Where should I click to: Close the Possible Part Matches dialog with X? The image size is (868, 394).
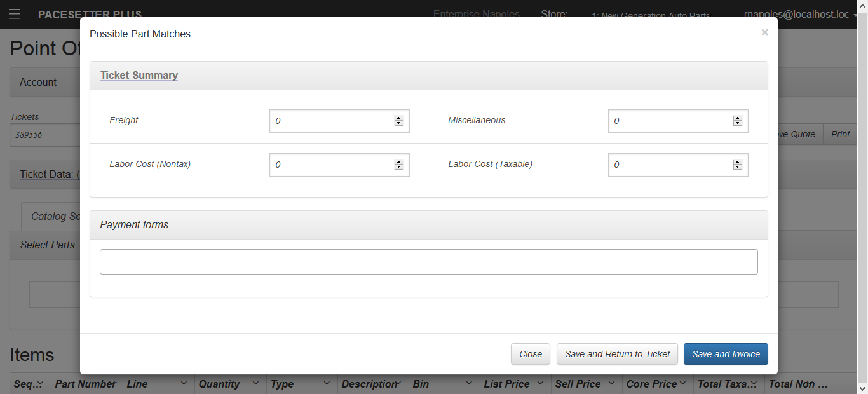pyautogui.click(x=764, y=32)
